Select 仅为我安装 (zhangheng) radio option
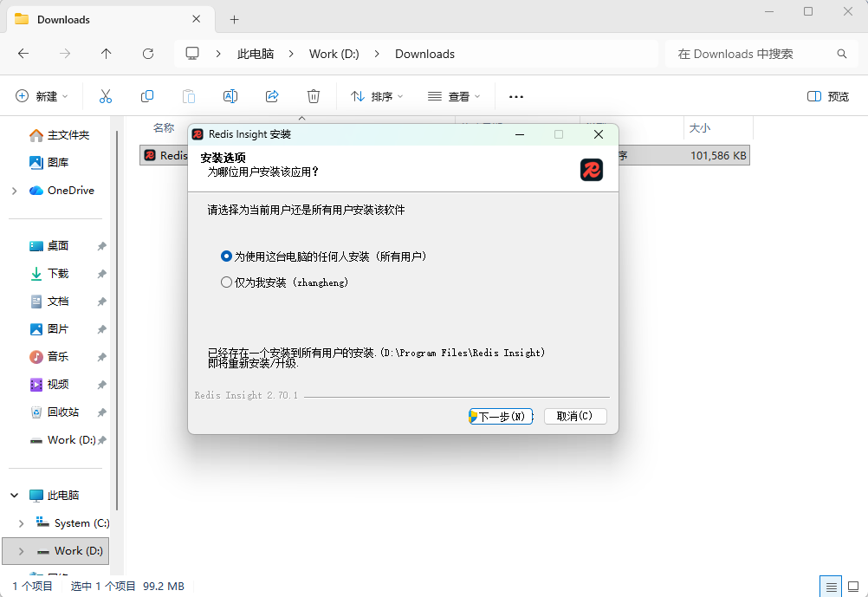 point(226,282)
